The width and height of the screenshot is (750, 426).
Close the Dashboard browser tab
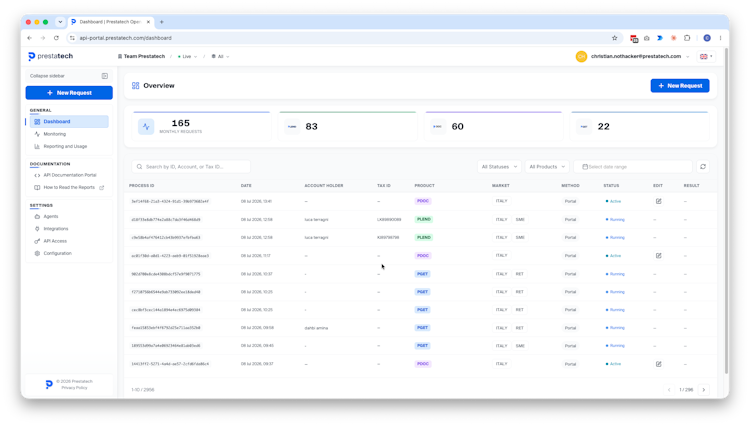click(148, 22)
